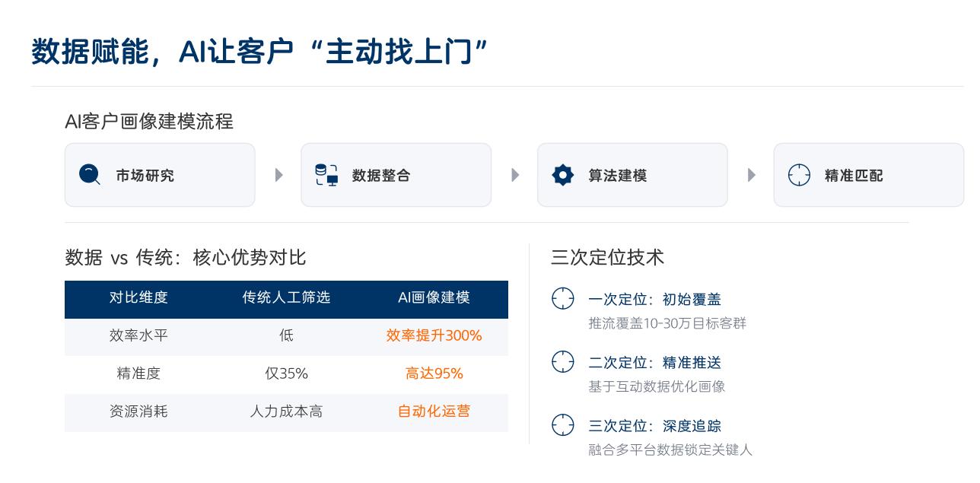Click the crosshair icon beside 精准匹配

799,175
